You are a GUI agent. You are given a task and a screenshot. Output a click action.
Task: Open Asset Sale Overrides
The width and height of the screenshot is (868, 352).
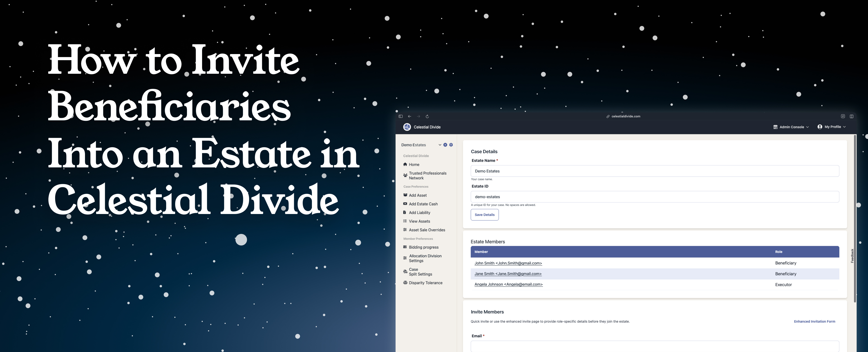coord(427,230)
